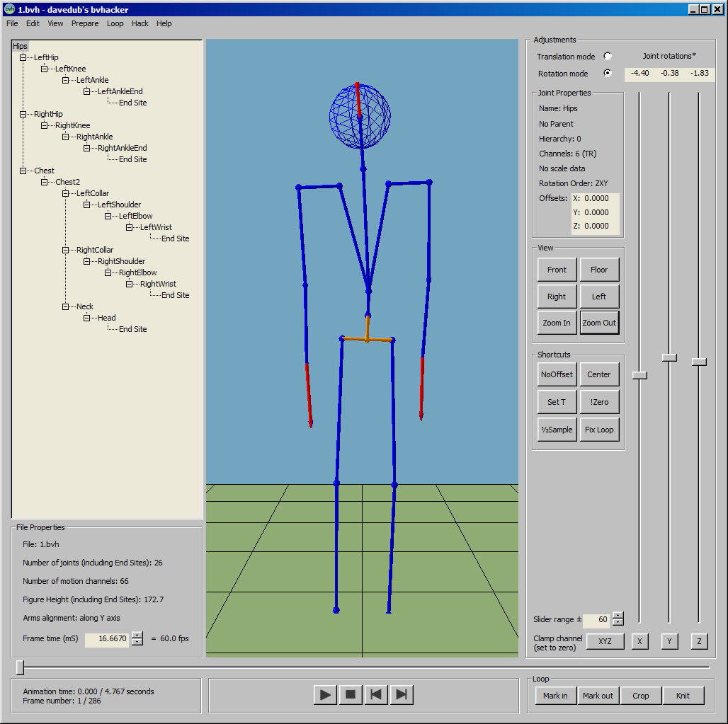Enable Translation mode
728x724 pixels.
click(607, 56)
